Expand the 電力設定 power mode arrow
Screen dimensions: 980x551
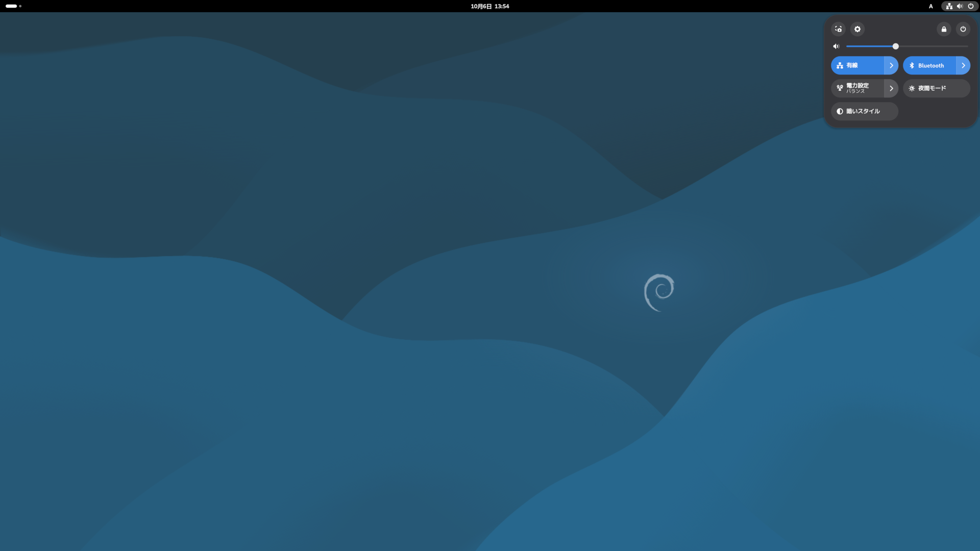point(891,88)
